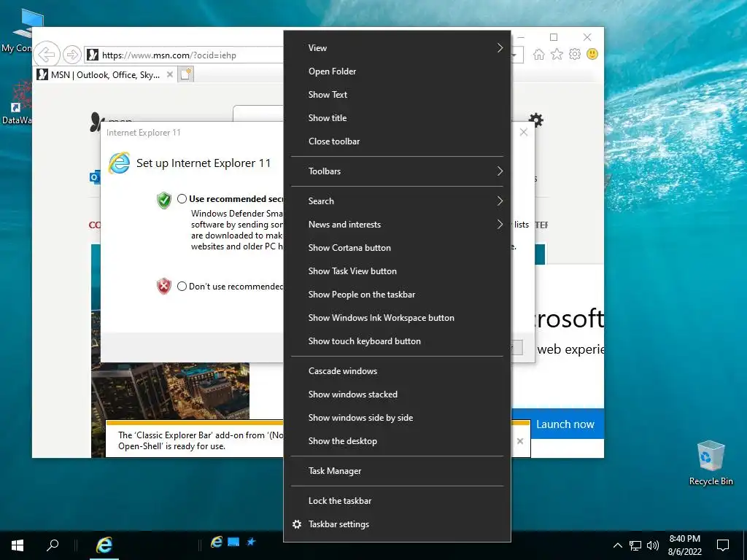The height and width of the screenshot is (560, 747).
Task: Choose Open Folder from context menu
Action: (x=397, y=71)
